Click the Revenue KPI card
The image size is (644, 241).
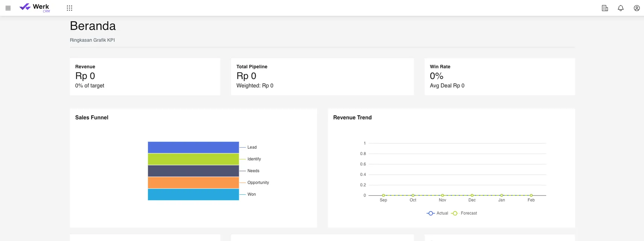click(x=145, y=76)
